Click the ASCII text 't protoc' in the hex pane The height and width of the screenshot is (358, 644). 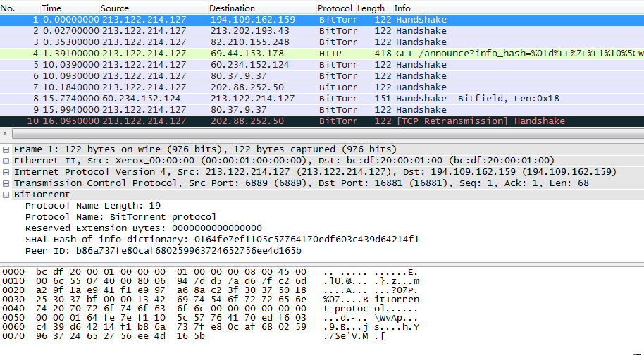pos(345,309)
